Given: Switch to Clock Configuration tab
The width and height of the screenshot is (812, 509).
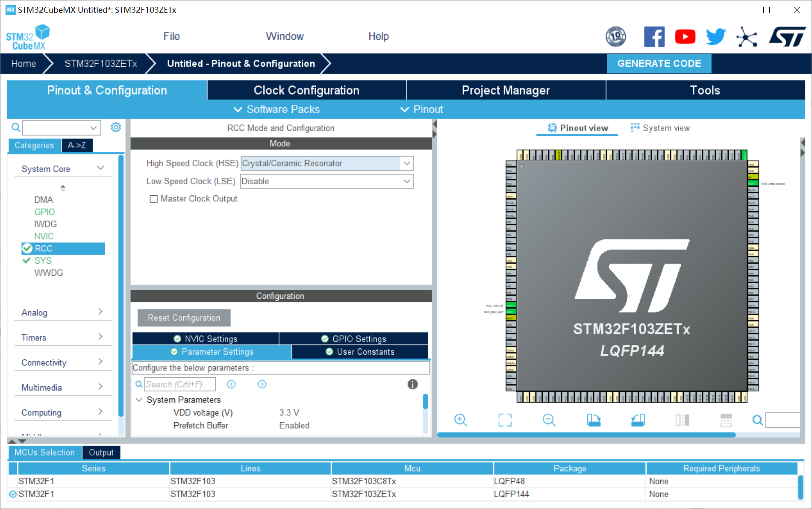Looking at the screenshot, I should 306,90.
